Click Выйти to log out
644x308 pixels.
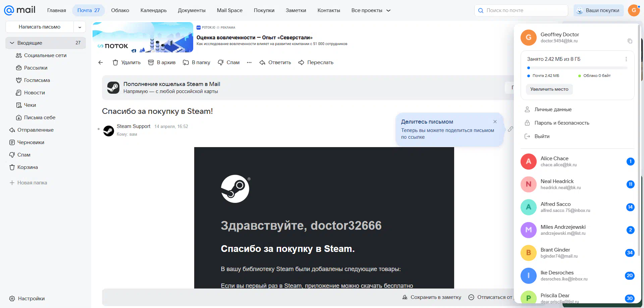tap(577, 136)
